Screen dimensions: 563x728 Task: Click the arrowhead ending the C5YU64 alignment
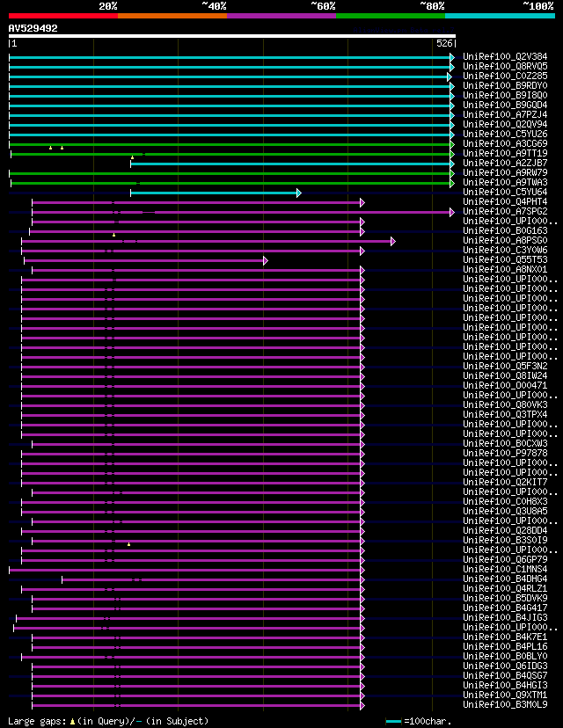point(299,193)
